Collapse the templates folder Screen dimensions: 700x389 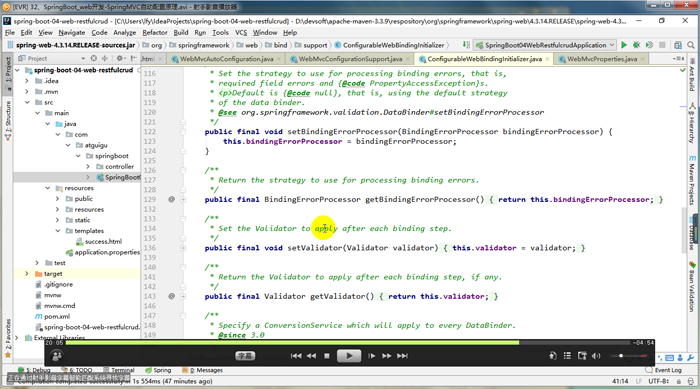coord(58,231)
